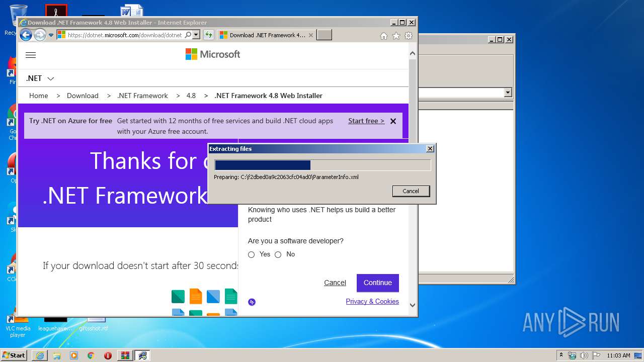Image resolution: width=644 pixels, height=362 pixels.
Task: Select Yes for software developer
Action: pos(252,254)
